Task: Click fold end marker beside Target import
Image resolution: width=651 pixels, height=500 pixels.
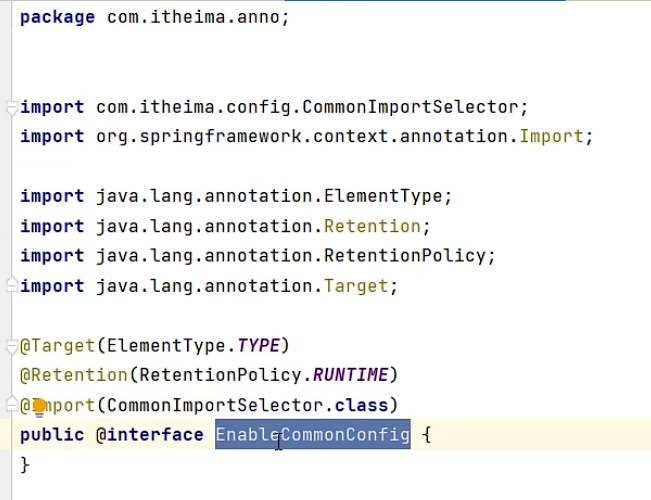Action: point(12,286)
